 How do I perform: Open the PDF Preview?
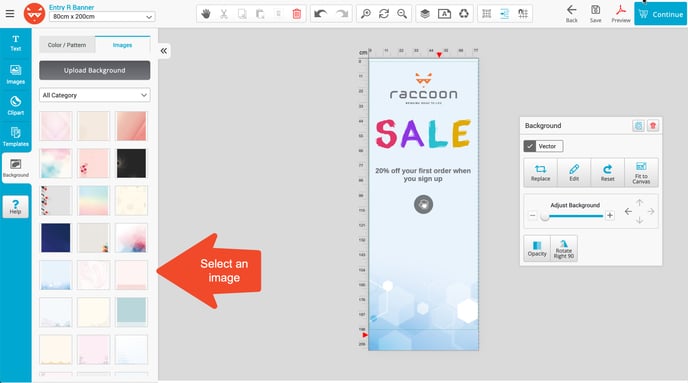621,14
